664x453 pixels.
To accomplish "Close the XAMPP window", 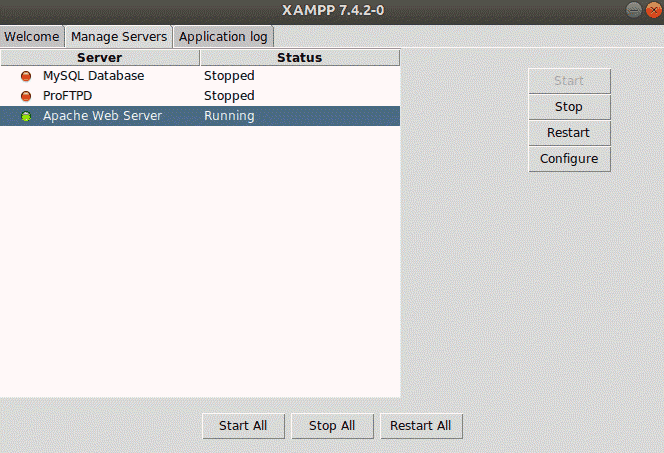I will coord(654,10).
